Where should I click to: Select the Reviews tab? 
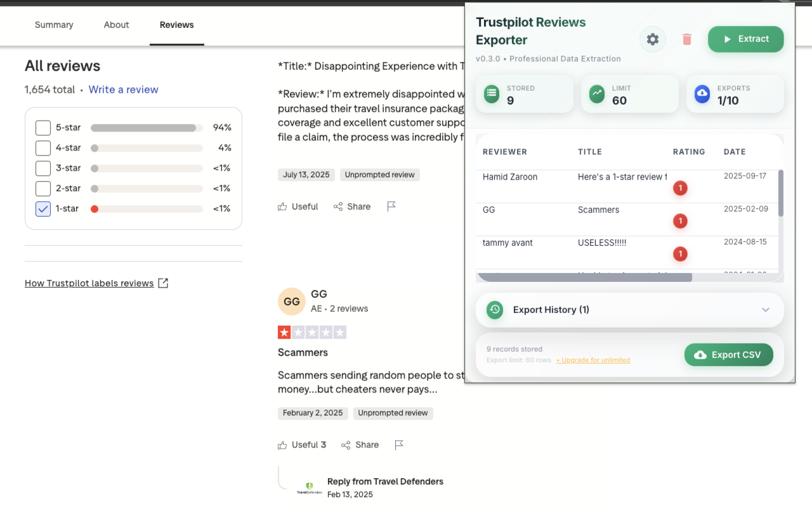[177, 25]
